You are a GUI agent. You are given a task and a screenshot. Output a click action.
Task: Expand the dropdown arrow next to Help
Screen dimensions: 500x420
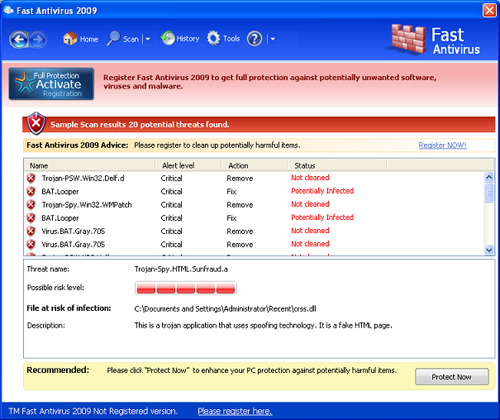[273, 39]
